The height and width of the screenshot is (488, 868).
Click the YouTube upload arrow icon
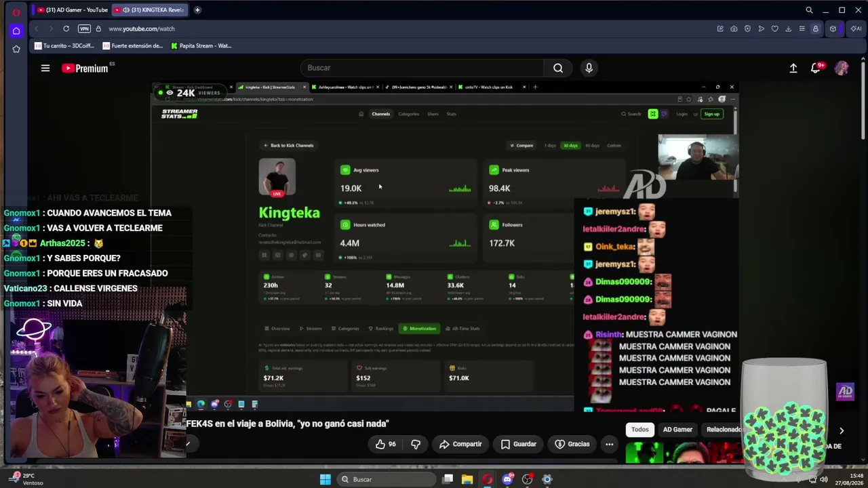793,68
